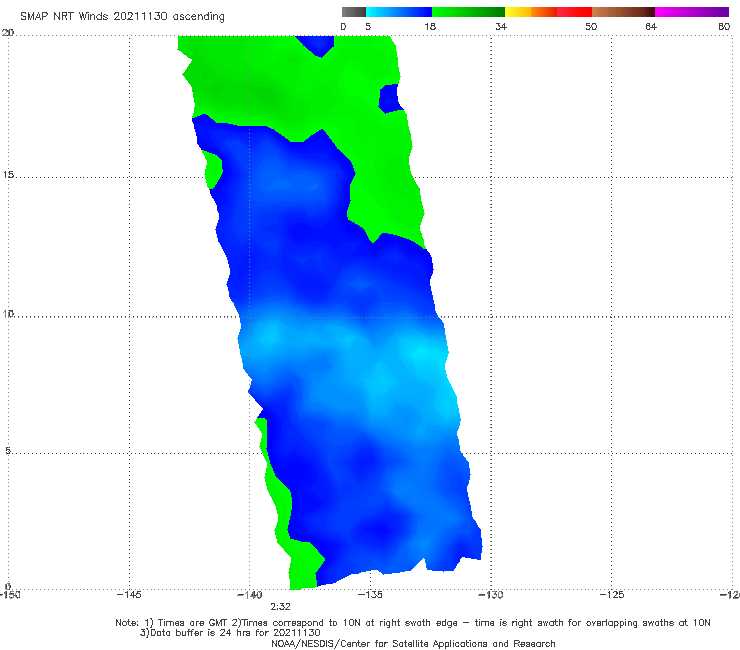
Task: Click the NOAA/NESDIS credit line
Action: pyautogui.click(x=413, y=644)
